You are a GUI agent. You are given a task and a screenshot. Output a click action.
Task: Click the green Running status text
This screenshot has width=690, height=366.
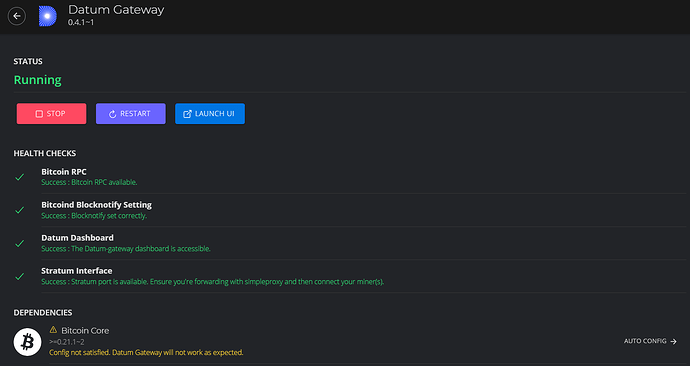pyautogui.click(x=37, y=80)
